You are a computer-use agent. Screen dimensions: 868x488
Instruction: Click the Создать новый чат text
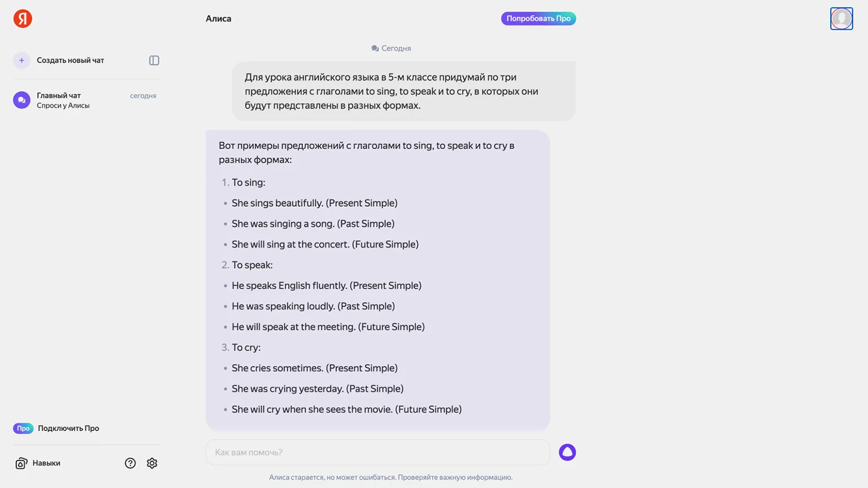pyautogui.click(x=70, y=60)
